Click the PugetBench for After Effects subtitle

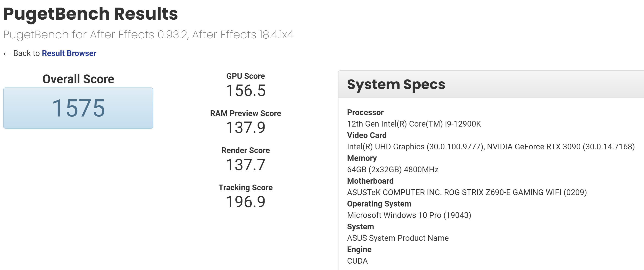point(148,35)
